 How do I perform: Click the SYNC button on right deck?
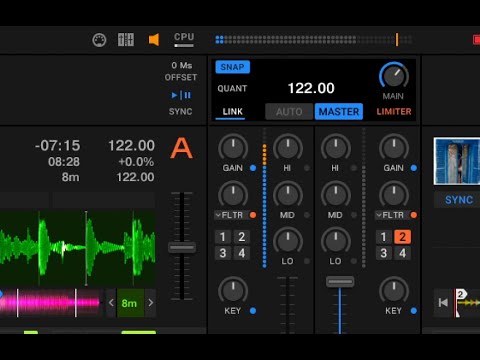(x=459, y=200)
